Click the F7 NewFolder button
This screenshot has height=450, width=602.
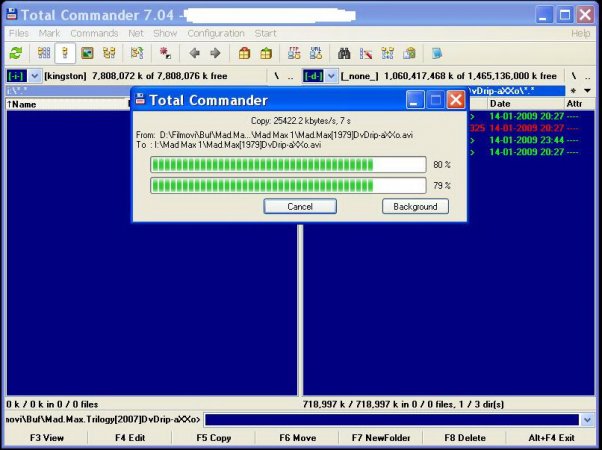click(x=381, y=438)
